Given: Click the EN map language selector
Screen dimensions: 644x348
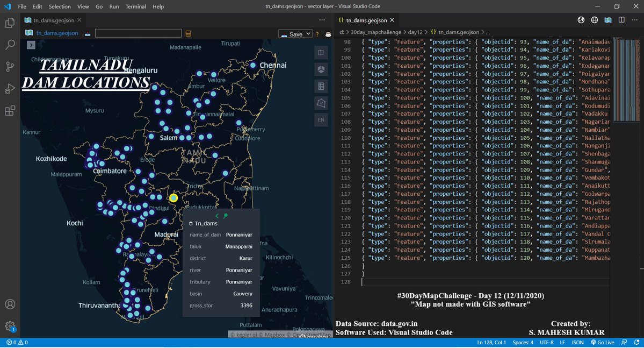Looking at the screenshot, I should click(x=321, y=119).
